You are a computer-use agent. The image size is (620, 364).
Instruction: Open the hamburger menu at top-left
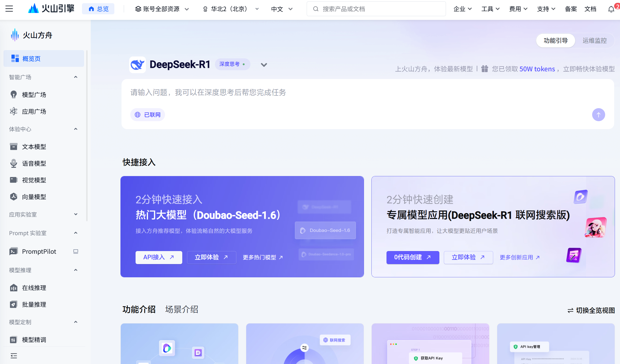(9, 9)
